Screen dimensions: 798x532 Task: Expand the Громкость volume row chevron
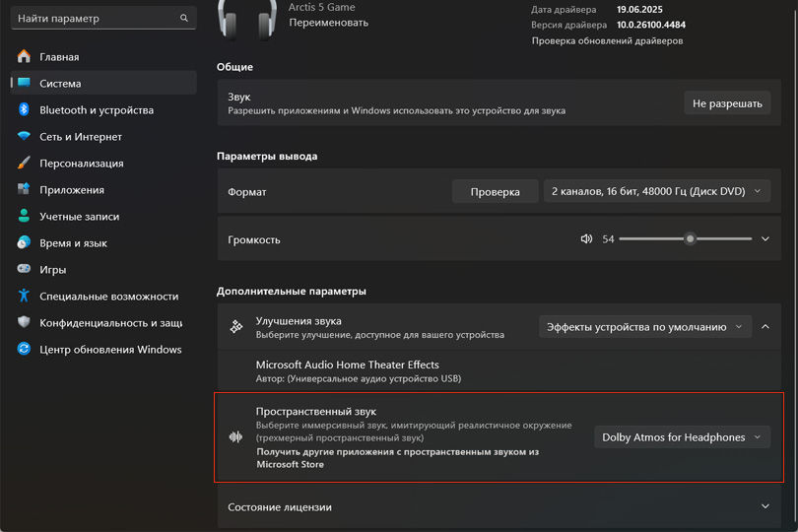point(765,238)
